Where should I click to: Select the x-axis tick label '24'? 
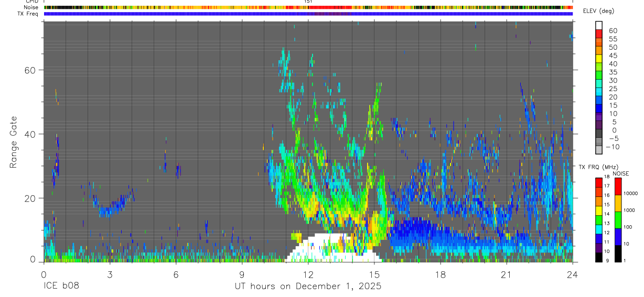[x=572, y=274]
